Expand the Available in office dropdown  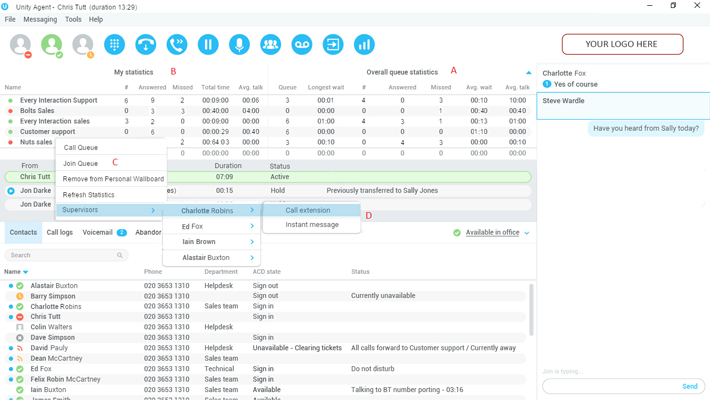click(x=527, y=233)
